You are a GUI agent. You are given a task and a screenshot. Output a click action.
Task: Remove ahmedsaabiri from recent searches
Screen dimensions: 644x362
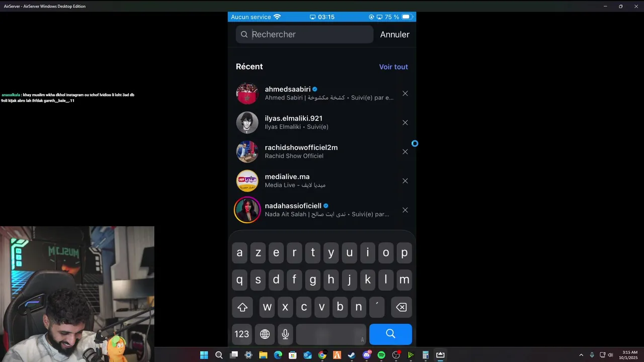(x=405, y=94)
